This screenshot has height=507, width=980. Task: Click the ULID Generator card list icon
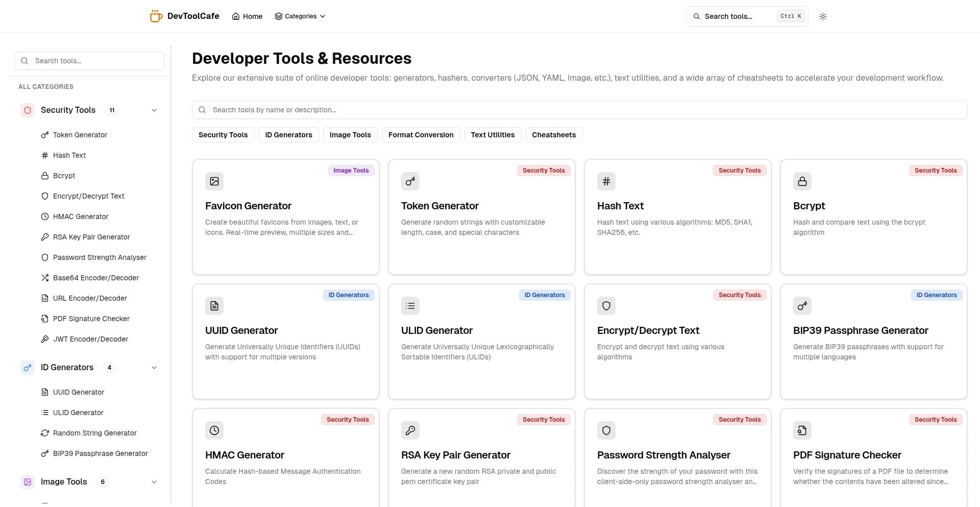(410, 306)
